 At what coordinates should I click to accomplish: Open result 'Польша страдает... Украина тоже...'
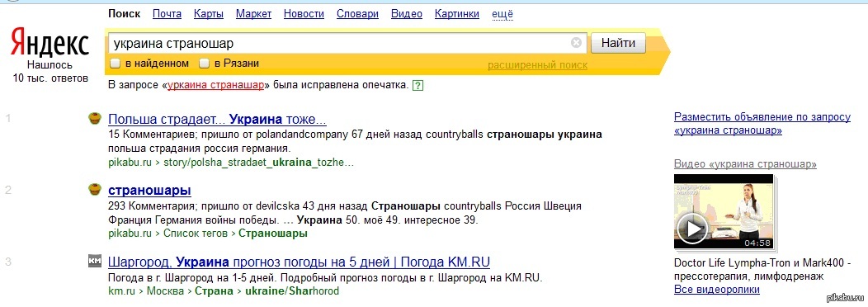click(218, 119)
